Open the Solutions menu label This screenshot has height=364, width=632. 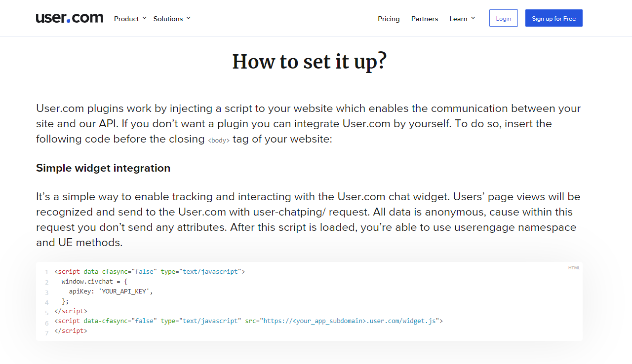pyautogui.click(x=168, y=19)
